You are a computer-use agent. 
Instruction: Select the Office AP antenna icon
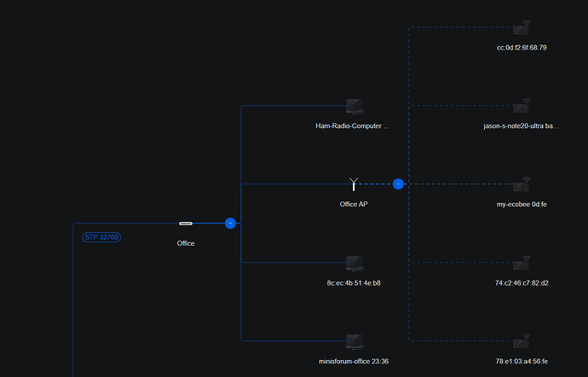pyautogui.click(x=355, y=183)
